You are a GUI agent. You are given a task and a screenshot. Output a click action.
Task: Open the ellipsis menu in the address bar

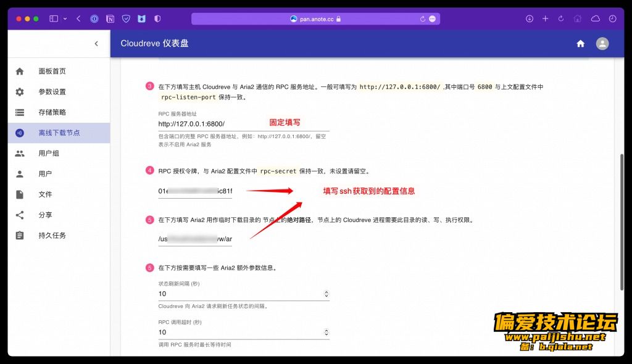[432, 19]
